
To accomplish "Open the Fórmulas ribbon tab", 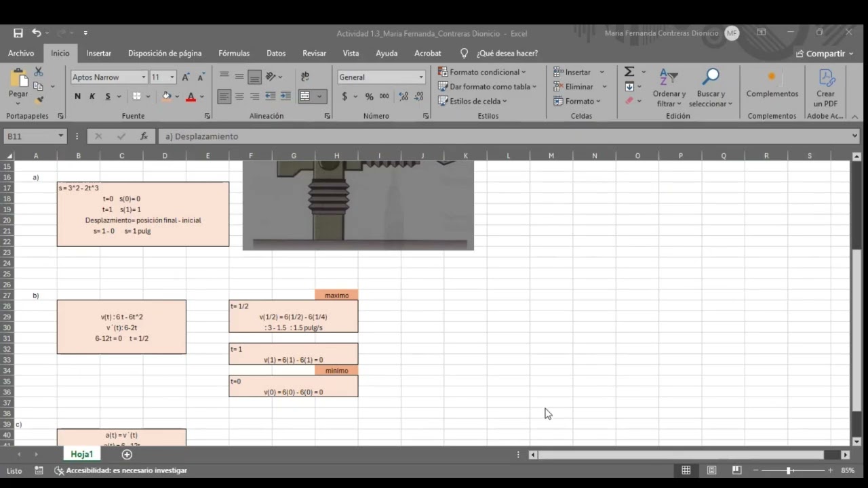I will pyautogui.click(x=234, y=53).
